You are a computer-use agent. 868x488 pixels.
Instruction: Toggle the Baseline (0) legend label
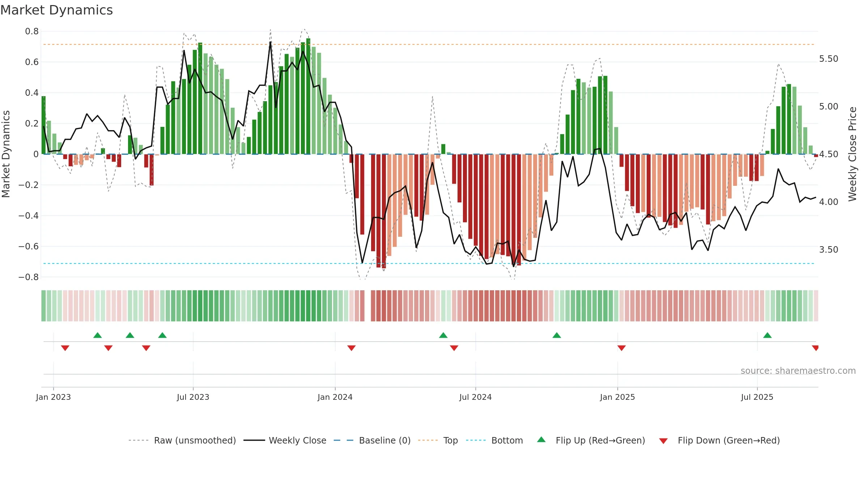coord(385,440)
